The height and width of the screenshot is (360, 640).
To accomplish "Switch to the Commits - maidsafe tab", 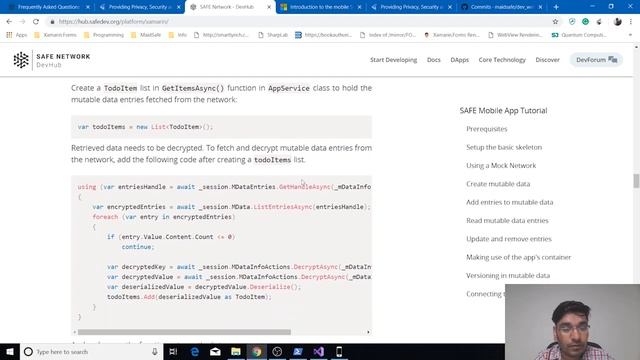I will (x=502, y=7).
